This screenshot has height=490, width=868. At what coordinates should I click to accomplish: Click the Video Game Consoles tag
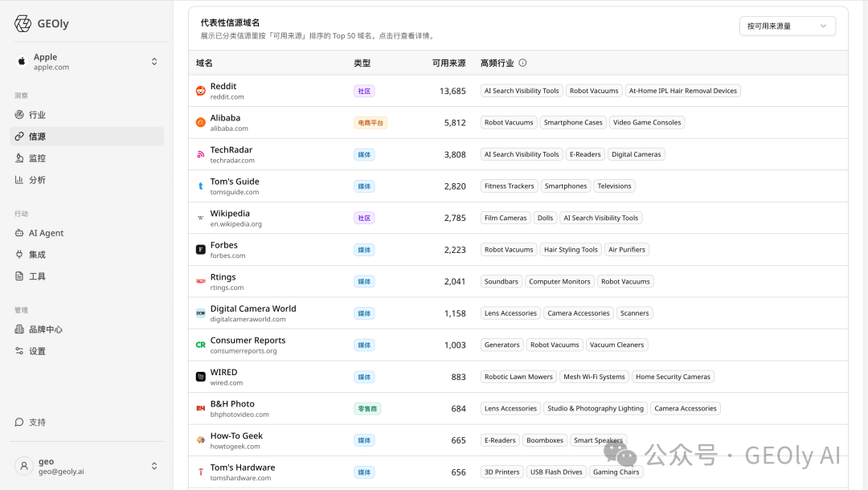pos(646,122)
